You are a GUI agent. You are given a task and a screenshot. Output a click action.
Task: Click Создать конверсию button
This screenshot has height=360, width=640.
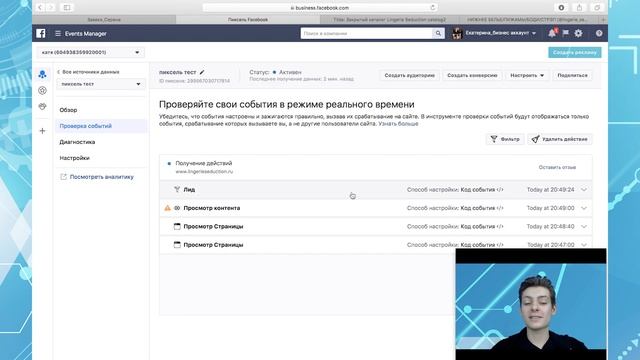coord(472,76)
